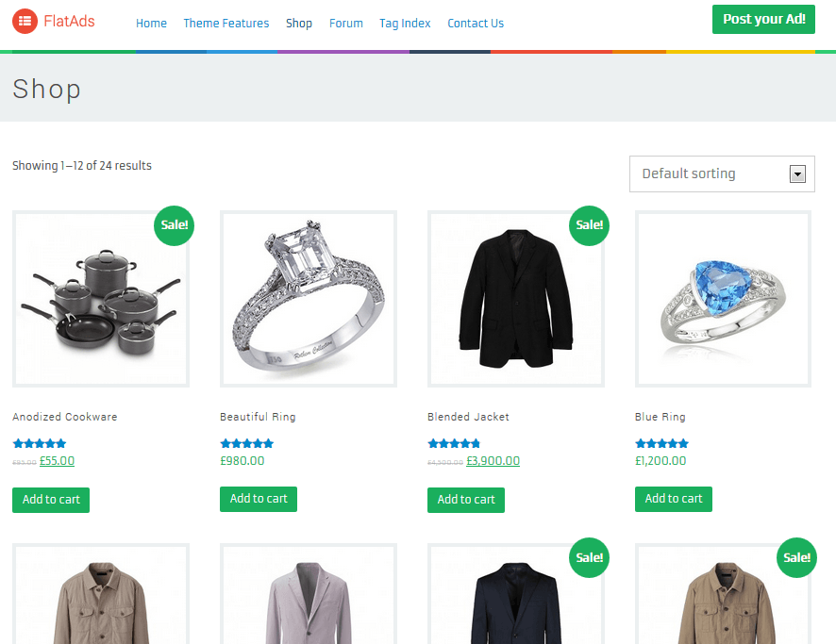Image resolution: width=836 pixels, height=644 pixels.
Task: Open the Anodized Cookware product title
Action: pyautogui.click(x=65, y=417)
